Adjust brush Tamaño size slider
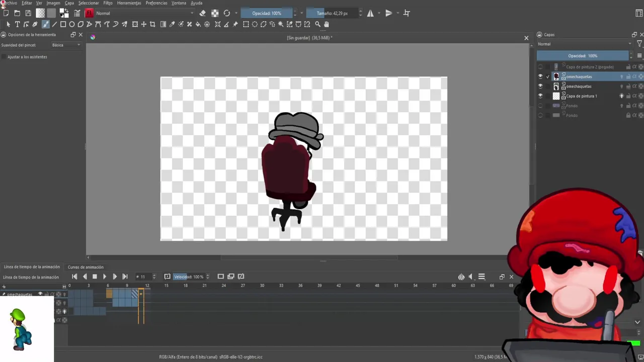This screenshot has height=362, width=644. coord(332,13)
